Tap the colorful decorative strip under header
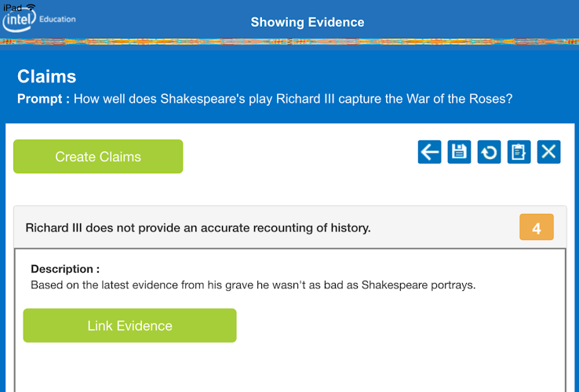Screen dimensions: 579x392 (289, 40)
